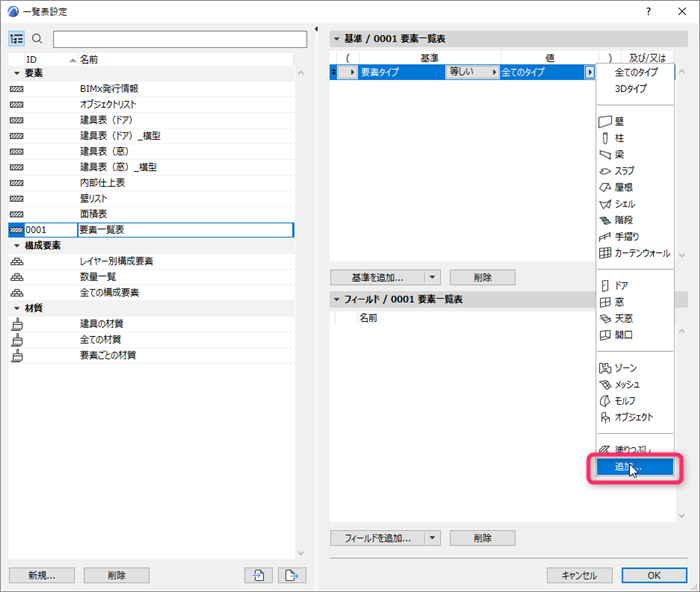
Task: Click the ドア door icon in menu
Action: point(605,286)
